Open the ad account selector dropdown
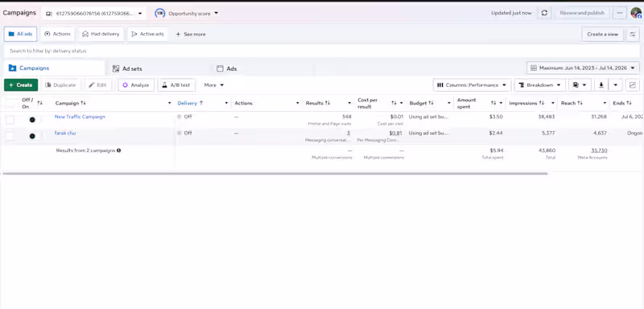644x309 pixels. point(93,14)
